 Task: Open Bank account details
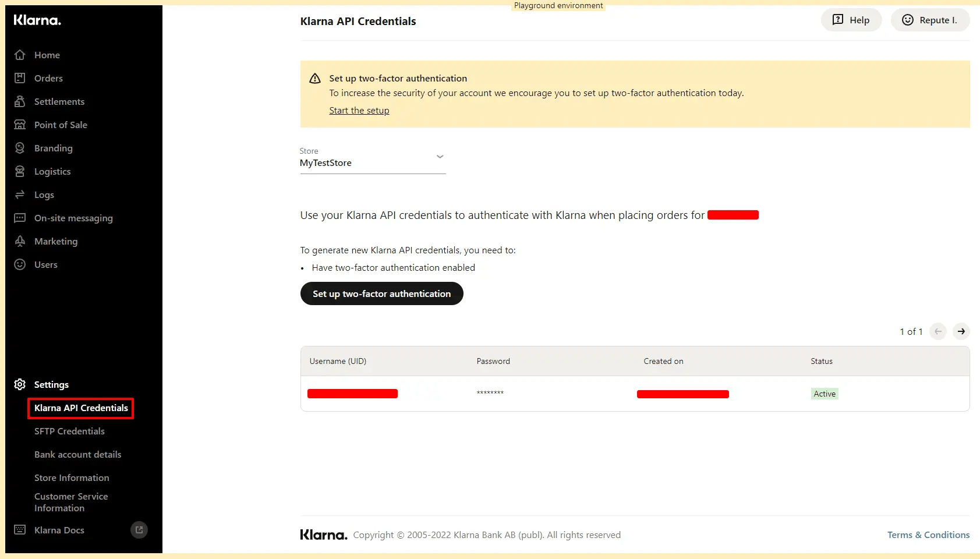pyautogui.click(x=77, y=454)
